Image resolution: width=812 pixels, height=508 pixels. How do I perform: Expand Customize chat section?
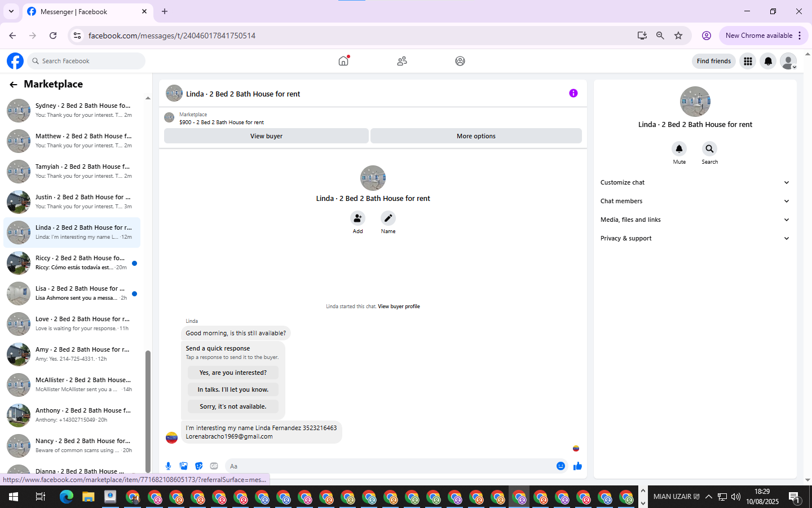pyautogui.click(x=695, y=182)
